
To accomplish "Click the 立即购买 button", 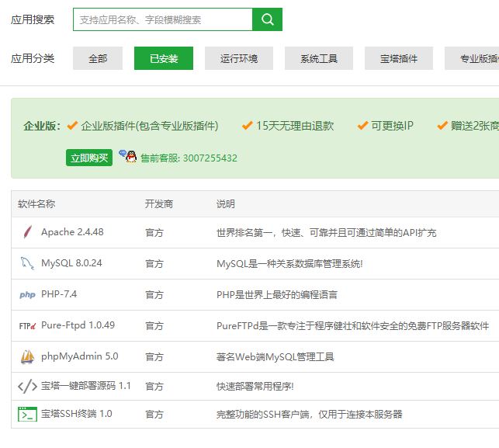I will point(89,158).
